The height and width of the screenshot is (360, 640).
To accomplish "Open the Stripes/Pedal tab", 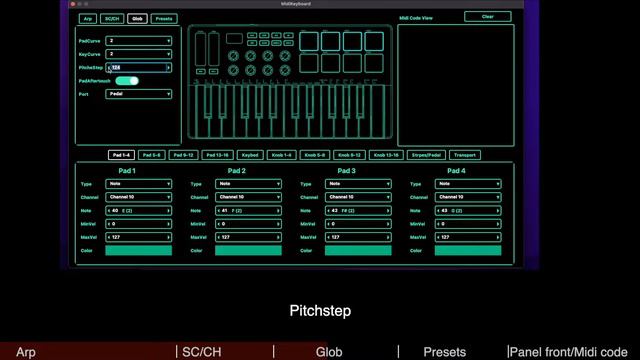I will (426, 155).
